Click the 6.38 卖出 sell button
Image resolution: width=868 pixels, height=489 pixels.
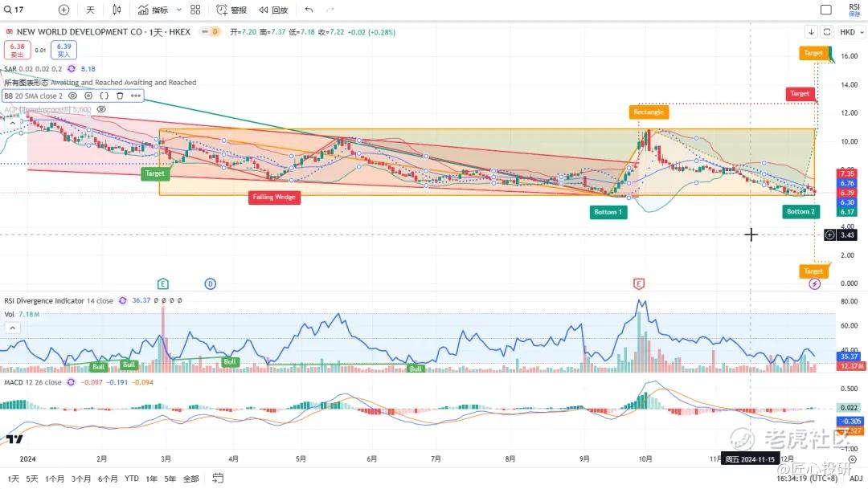coord(17,50)
